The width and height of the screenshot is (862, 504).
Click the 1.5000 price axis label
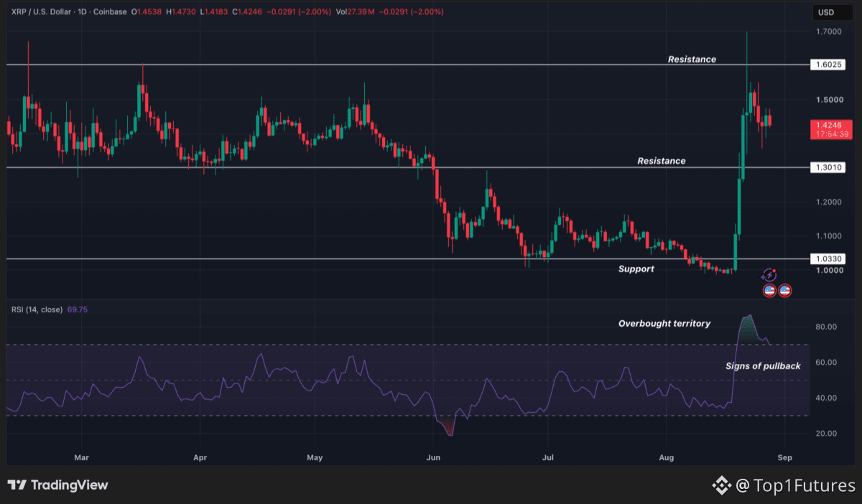829,100
